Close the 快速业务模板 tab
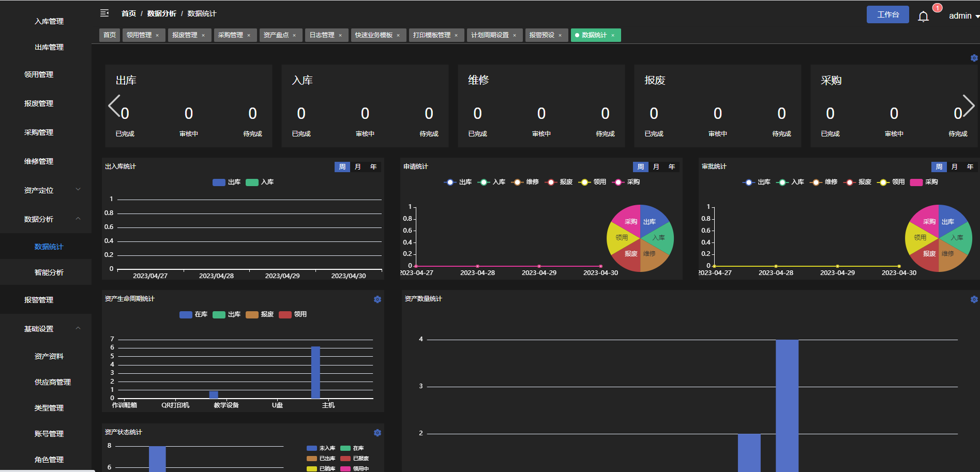The height and width of the screenshot is (472, 980). 398,35
